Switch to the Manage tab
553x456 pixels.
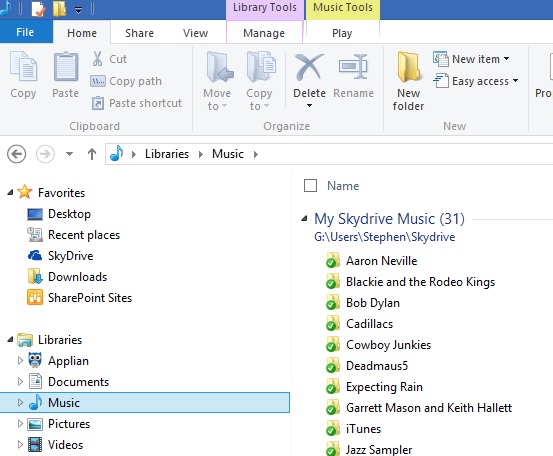tap(264, 33)
